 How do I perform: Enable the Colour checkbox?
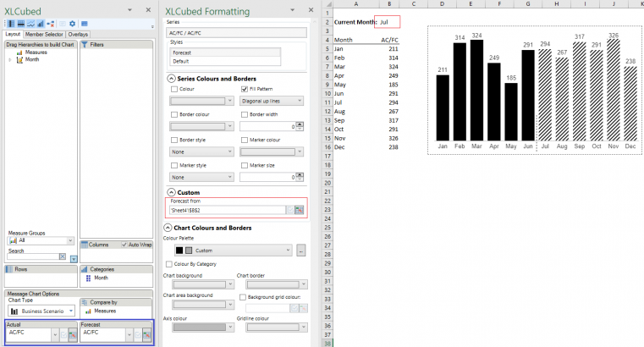[x=174, y=89]
